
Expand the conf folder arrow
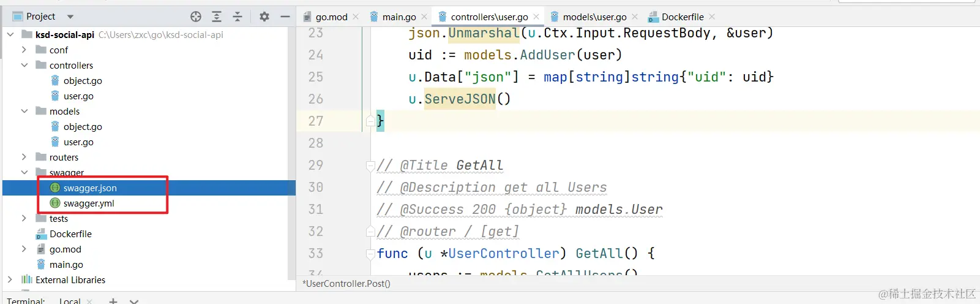[24, 50]
